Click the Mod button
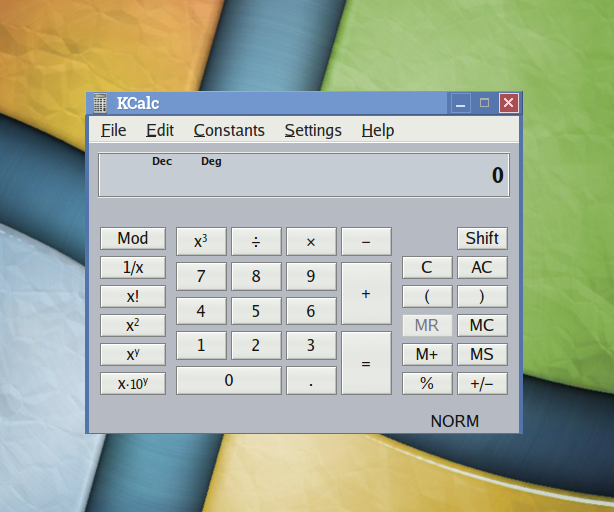614x512 pixels. [x=133, y=238]
